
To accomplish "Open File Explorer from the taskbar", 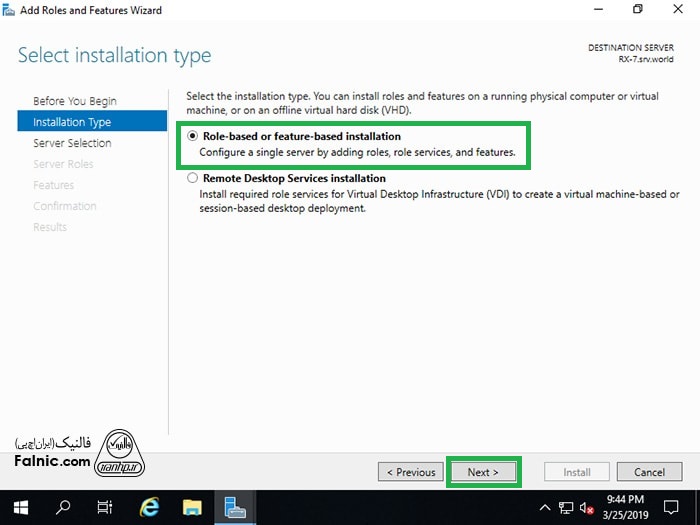I will 192,507.
